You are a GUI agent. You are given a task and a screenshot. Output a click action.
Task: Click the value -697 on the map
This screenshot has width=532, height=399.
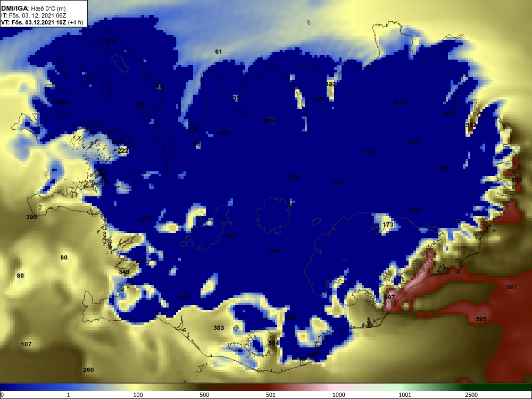point(184,297)
